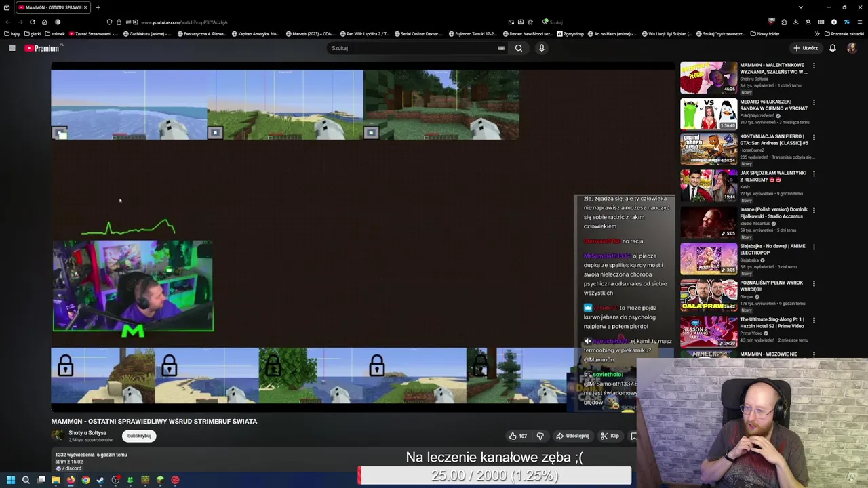The height and width of the screenshot is (488, 868).
Task: Open a new browser tab with plus
Action: tap(98, 7)
